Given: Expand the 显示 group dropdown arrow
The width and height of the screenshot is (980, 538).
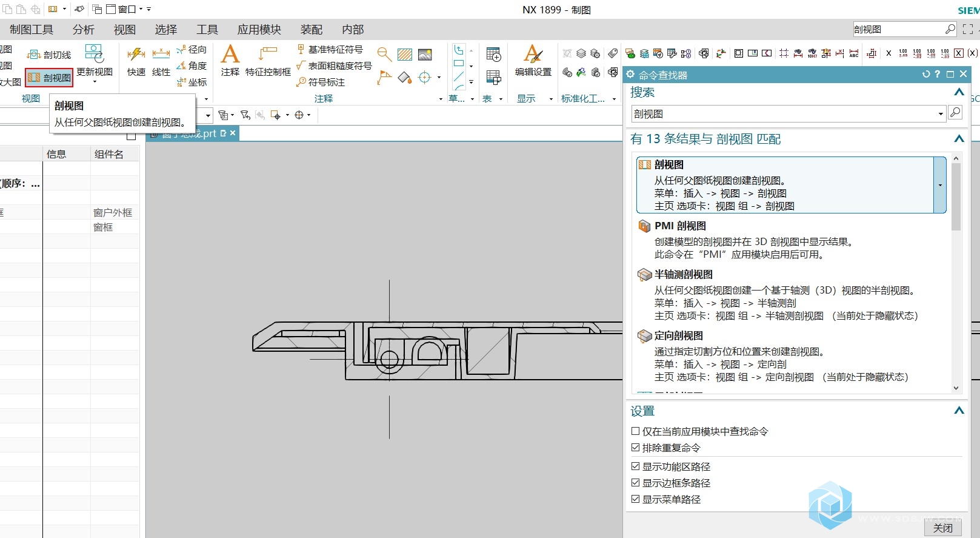Looking at the screenshot, I should tap(551, 99).
